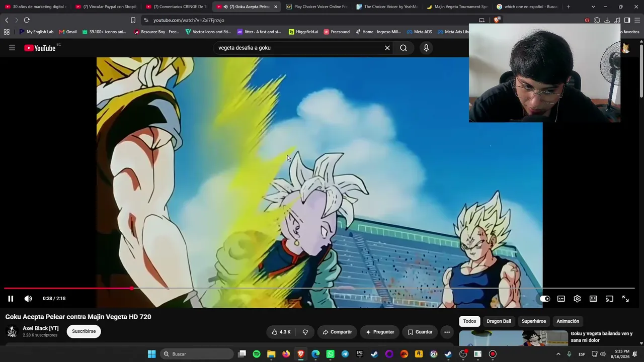Open 'My English Lab' bookmark

tap(36, 32)
